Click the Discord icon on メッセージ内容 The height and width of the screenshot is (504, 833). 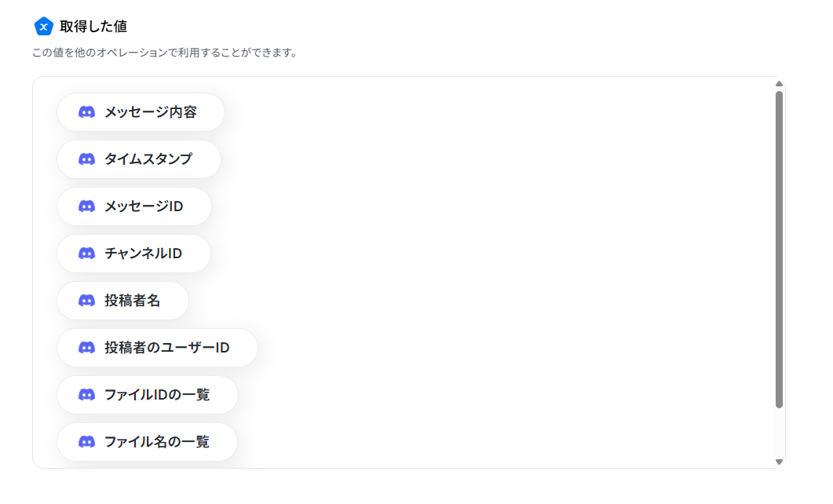click(86, 112)
